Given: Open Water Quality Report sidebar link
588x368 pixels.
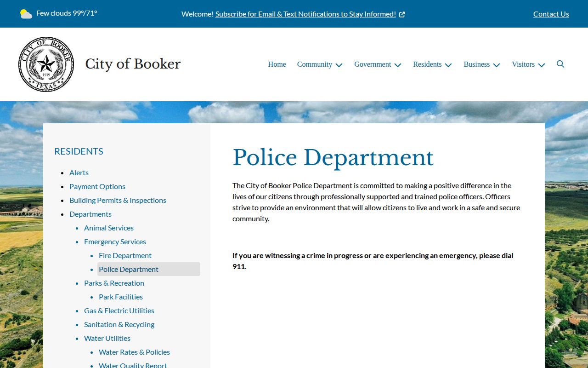Looking at the screenshot, I should pyautogui.click(x=133, y=365).
